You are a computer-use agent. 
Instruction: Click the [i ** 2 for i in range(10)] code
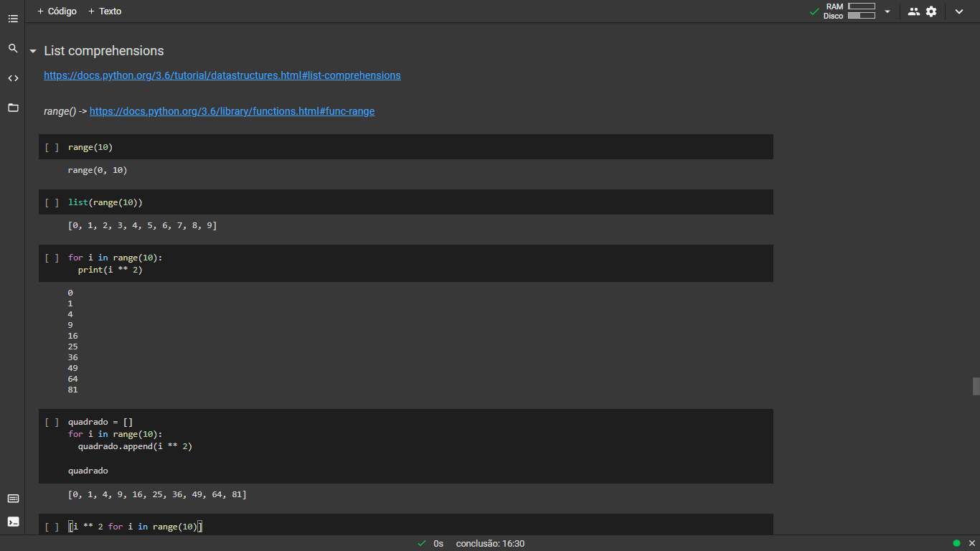click(x=136, y=527)
